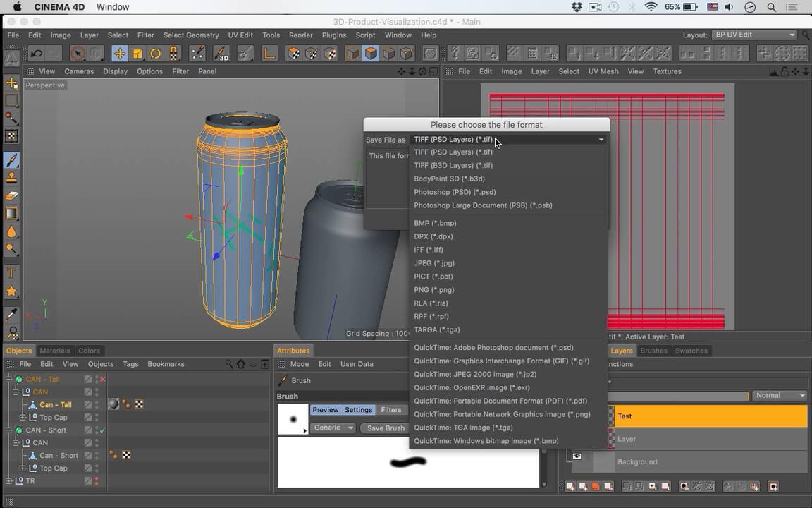Click the search magnifier in Objects panel

pyautogui.click(x=229, y=364)
